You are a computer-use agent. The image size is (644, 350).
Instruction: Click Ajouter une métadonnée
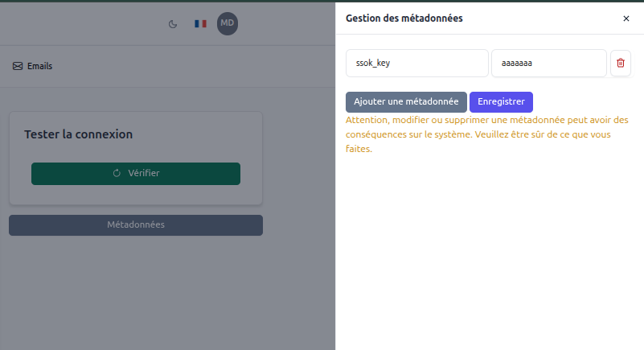406,102
